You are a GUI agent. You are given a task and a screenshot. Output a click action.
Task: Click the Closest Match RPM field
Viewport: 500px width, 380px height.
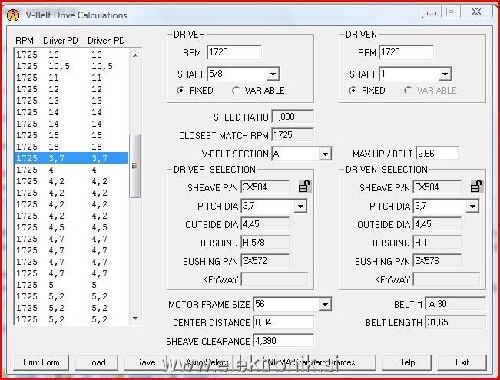(x=293, y=135)
